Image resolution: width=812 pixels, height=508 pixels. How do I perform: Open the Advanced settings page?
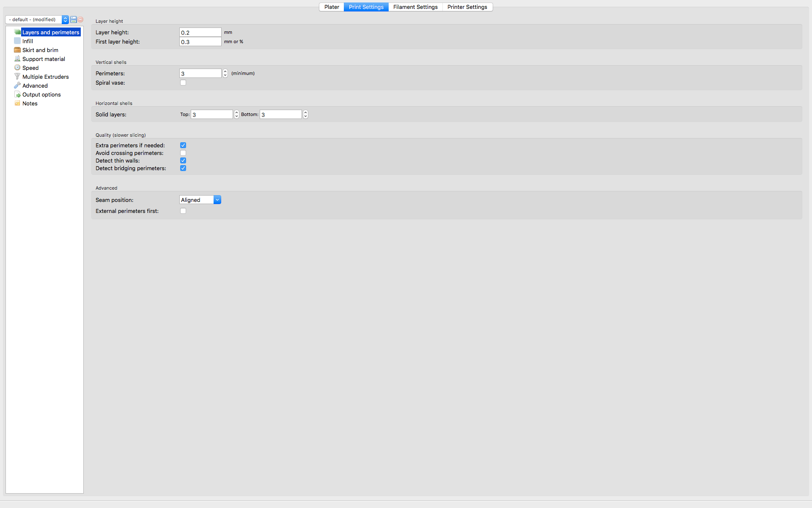coord(35,86)
